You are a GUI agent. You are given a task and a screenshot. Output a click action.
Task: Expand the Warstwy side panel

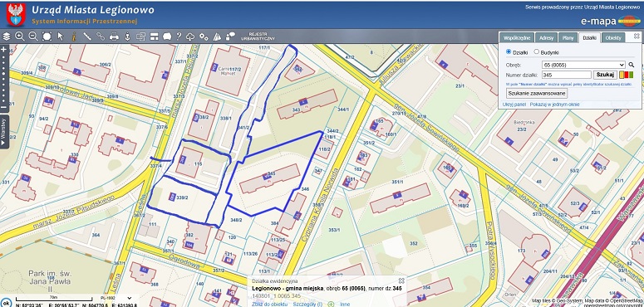(x=3, y=132)
